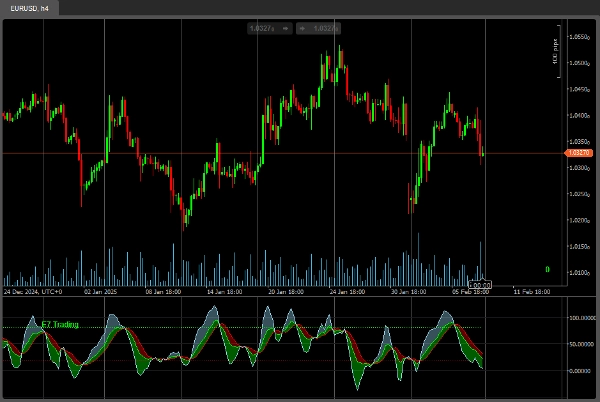
Task: Click the 08 Jan 18:00 time axis label
Action: click(163, 291)
